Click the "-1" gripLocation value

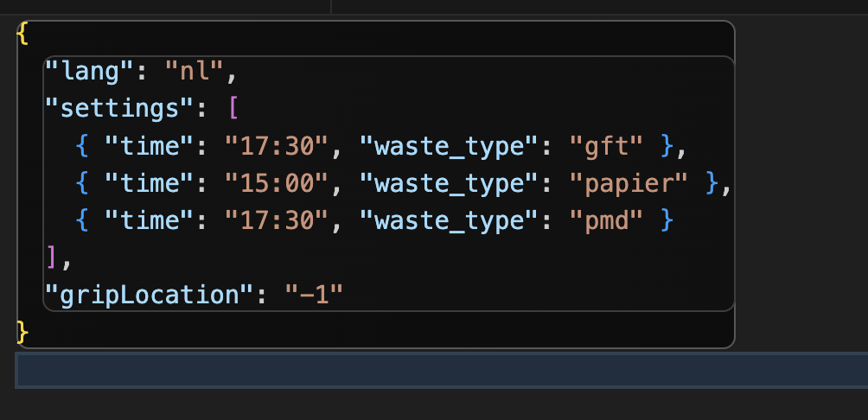tap(314, 295)
